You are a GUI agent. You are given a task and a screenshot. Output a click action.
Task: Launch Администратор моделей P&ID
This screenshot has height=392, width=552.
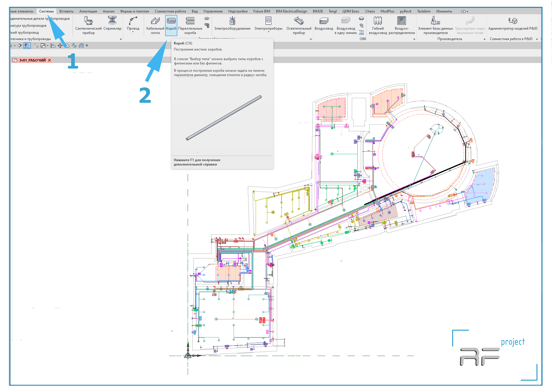513,23
